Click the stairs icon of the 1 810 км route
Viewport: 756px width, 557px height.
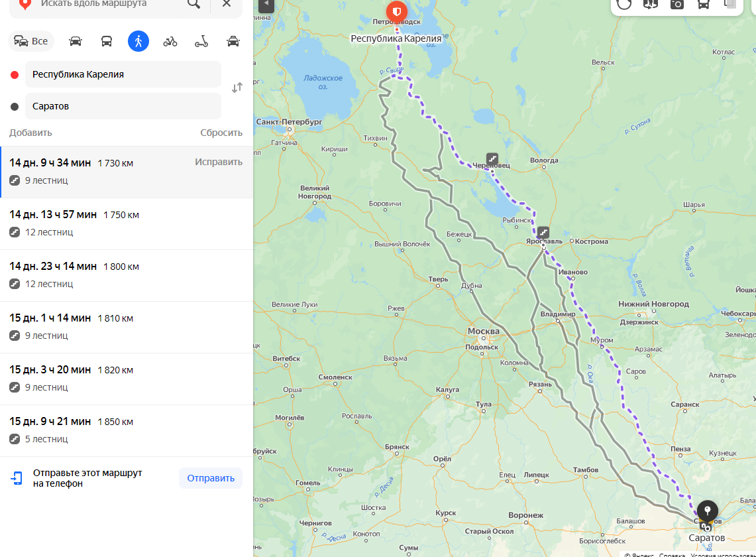tap(15, 336)
